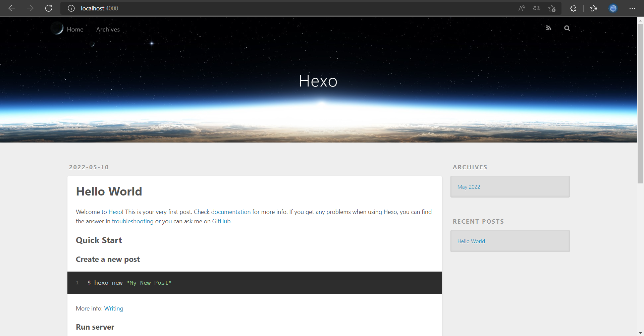644x336 pixels.
Task: Open the blog search icon
Action: tap(567, 28)
